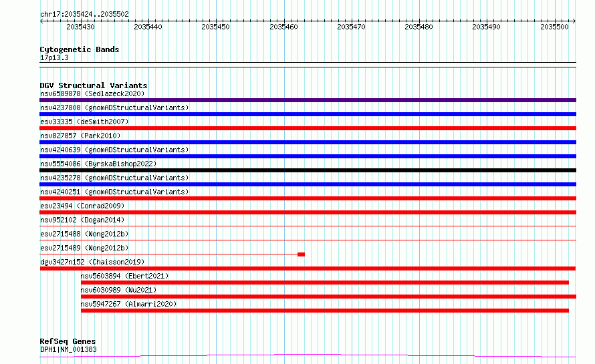Click ruler position 2035490

[x=487, y=27]
